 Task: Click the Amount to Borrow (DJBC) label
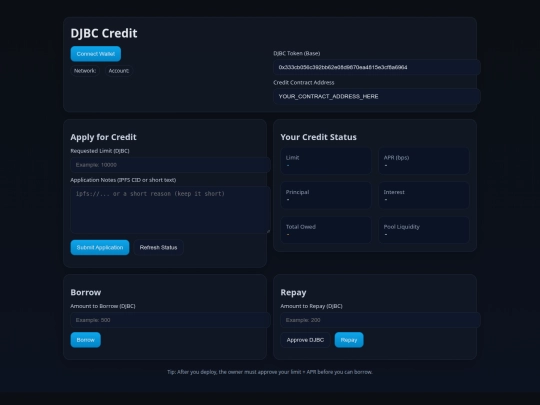pos(103,306)
